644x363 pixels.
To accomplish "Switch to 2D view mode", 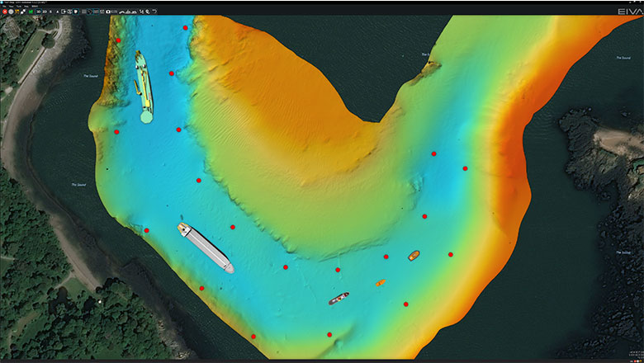I will (45, 12).
